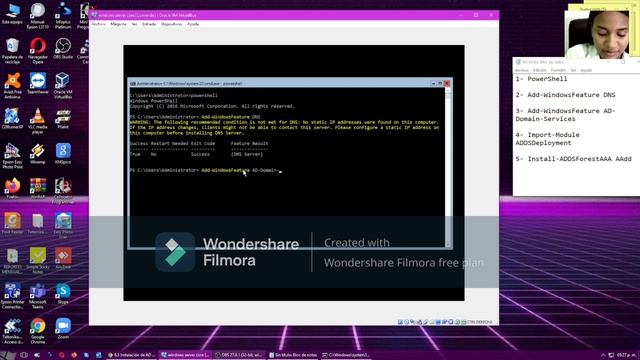Open Manual Epson L3110 desktop shortcut

38,16
